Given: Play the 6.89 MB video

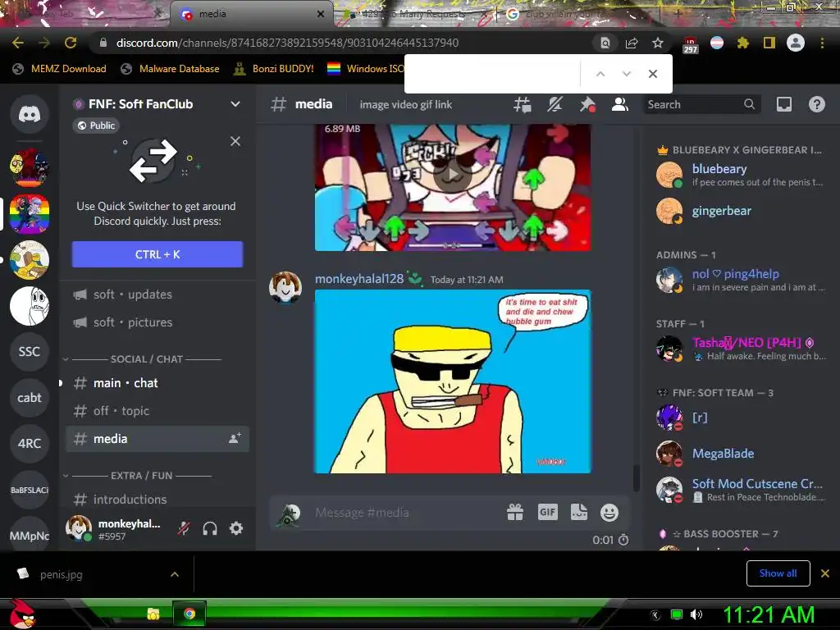Looking at the screenshot, I should pyautogui.click(x=453, y=174).
